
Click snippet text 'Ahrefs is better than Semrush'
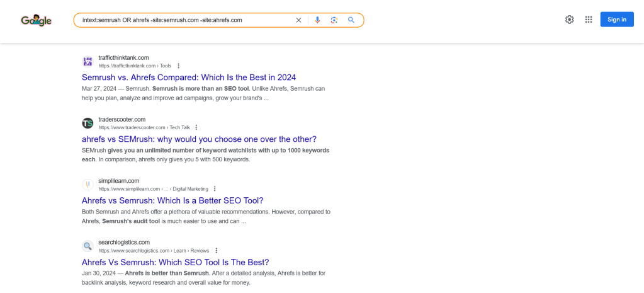[167, 273]
